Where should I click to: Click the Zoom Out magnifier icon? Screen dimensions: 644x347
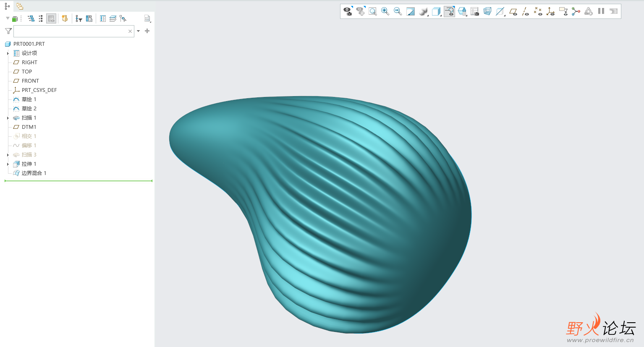click(398, 11)
